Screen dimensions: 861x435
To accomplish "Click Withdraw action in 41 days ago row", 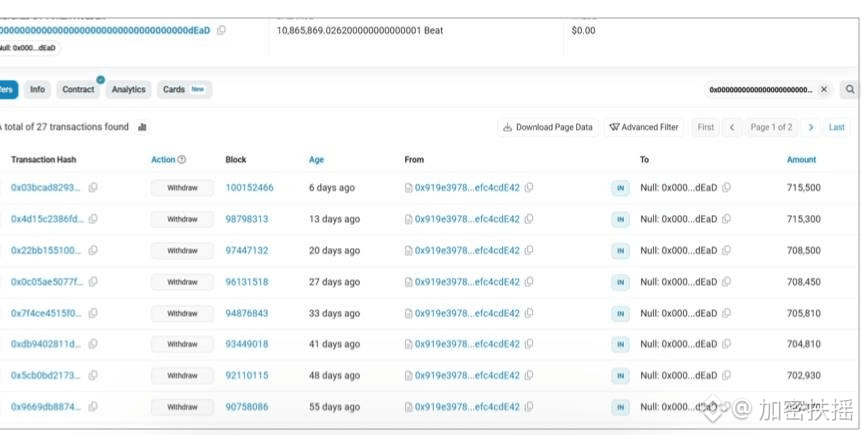I will (x=182, y=344).
